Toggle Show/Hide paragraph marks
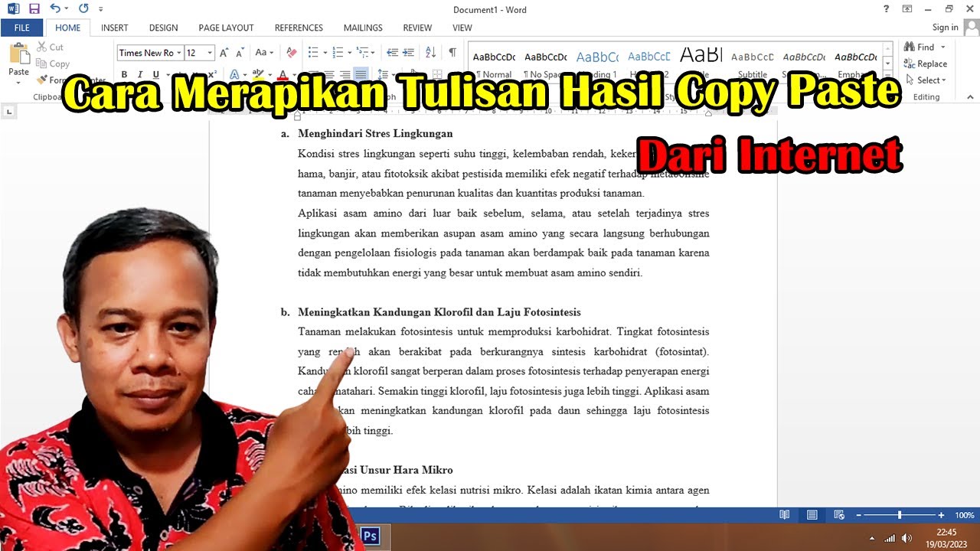Image resolution: width=980 pixels, height=551 pixels. pyautogui.click(x=452, y=53)
